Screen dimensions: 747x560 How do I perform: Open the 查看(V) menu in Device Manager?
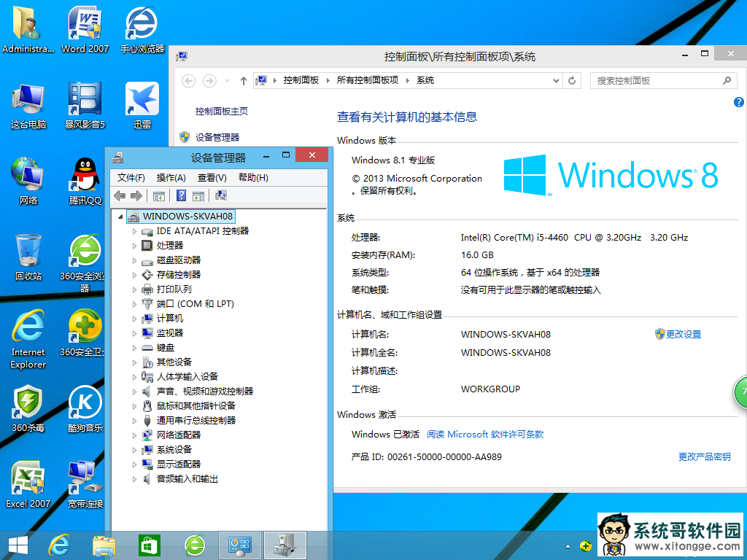point(212,178)
